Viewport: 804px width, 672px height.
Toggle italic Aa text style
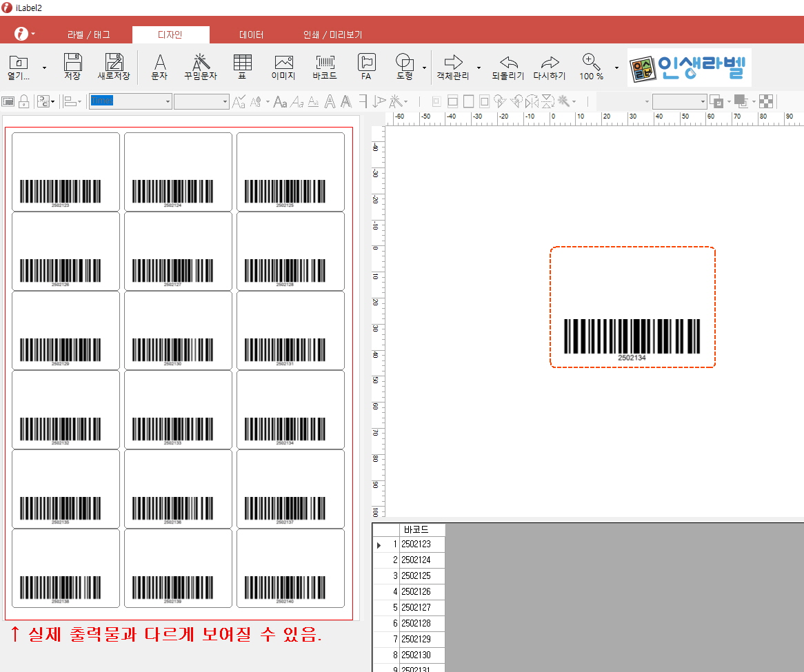(x=297, y=101)
